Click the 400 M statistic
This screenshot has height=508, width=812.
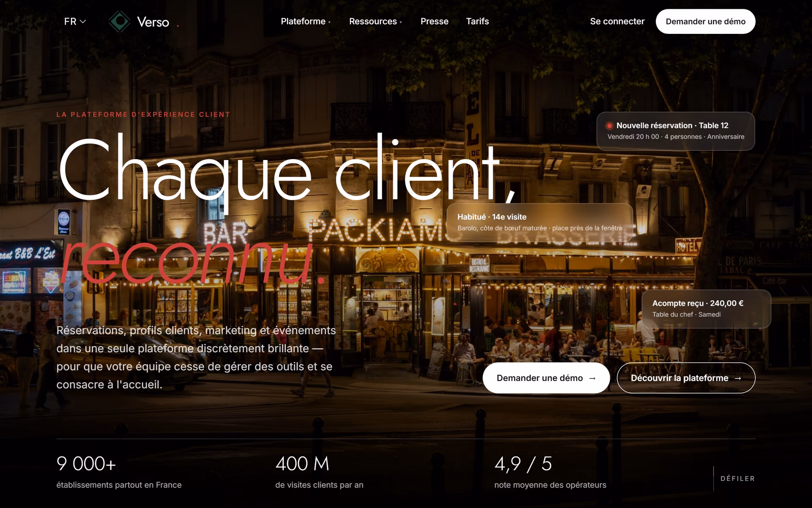[x=302, y=464]
